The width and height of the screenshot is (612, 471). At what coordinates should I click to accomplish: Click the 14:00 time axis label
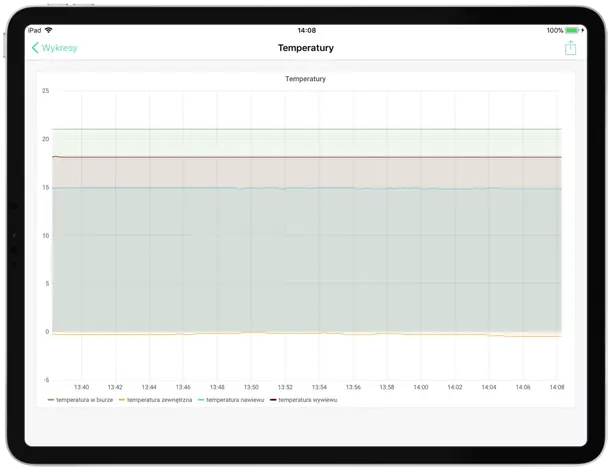pos(420,387)
